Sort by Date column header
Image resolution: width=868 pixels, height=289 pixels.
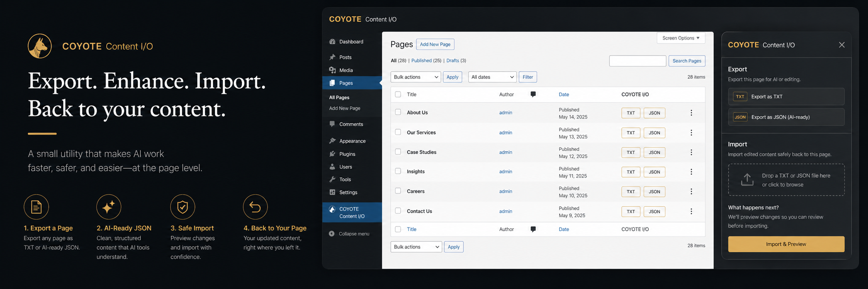(x=563, y=94)
